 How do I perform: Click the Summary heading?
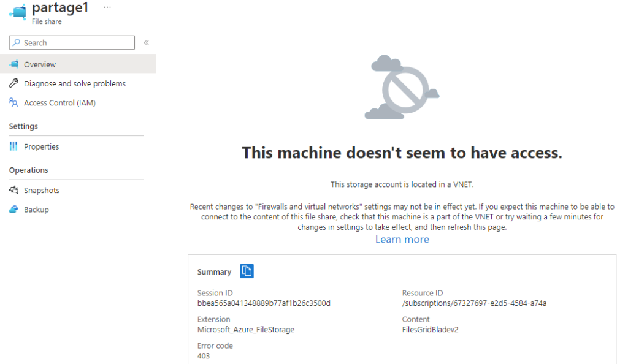tap(214, 272)
